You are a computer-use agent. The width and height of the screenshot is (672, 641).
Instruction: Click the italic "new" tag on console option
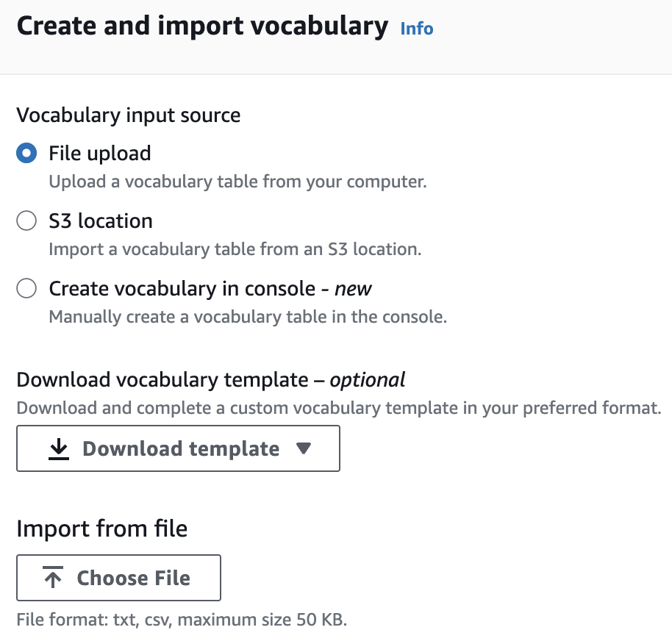click(353, 289)
